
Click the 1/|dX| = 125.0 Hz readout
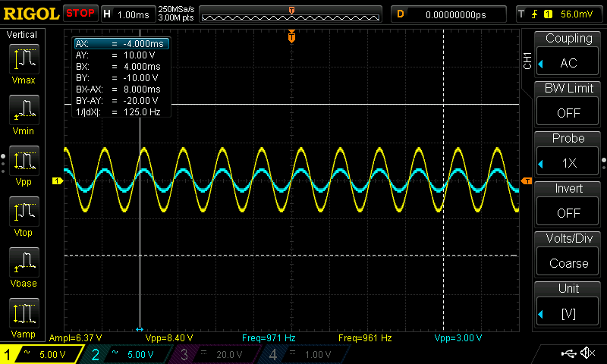118,111
